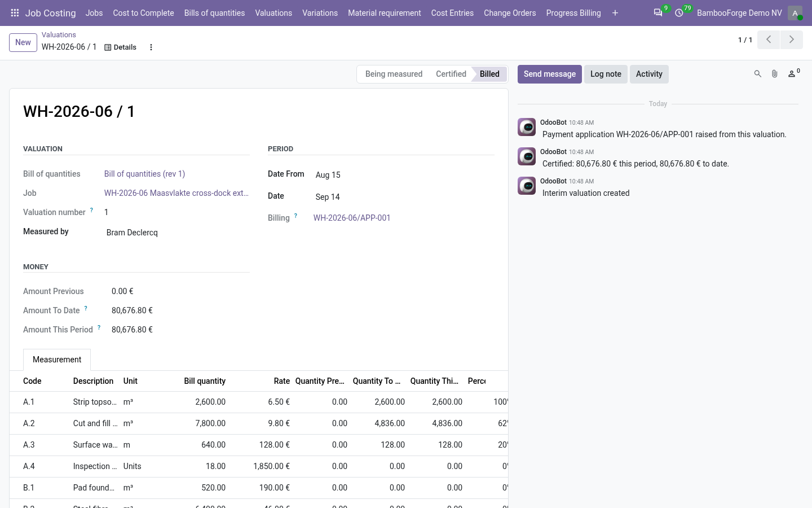Click the Log note button
Image resolution: width=812 pixels, height=508 pixels.
606,74
